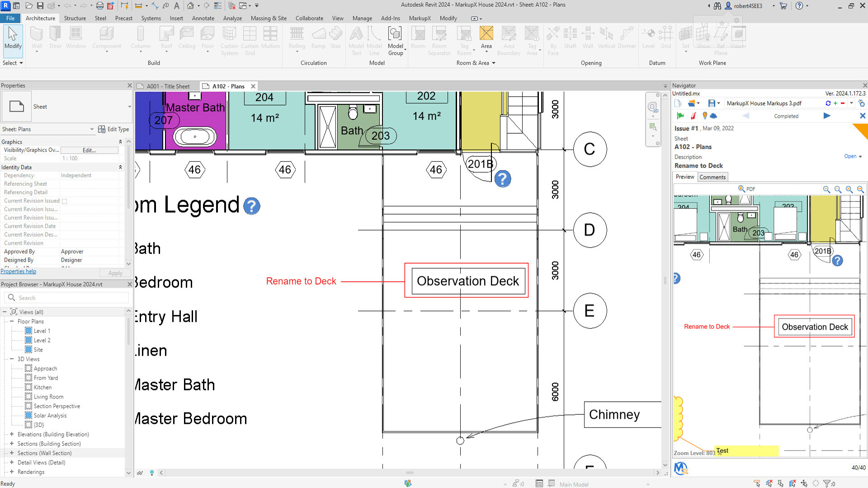Click inside the Project Browser search field
868x488 pixels.
68,297
